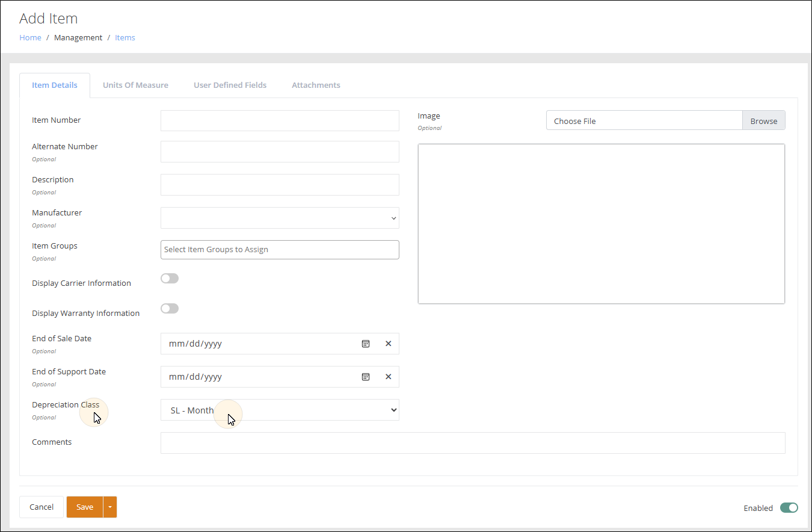Viewport: 812px width, 532px height.
Task: Focus the Description input field
Action: tap(280, 185)
